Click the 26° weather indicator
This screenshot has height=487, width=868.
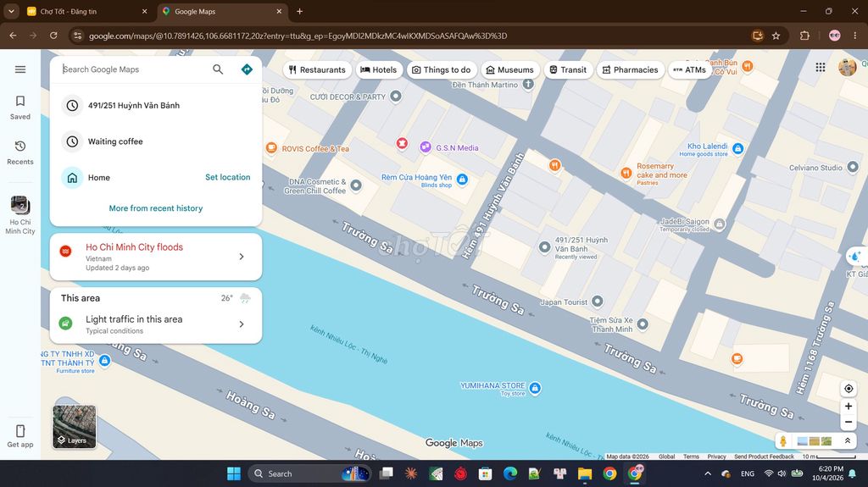coord(236,298)
